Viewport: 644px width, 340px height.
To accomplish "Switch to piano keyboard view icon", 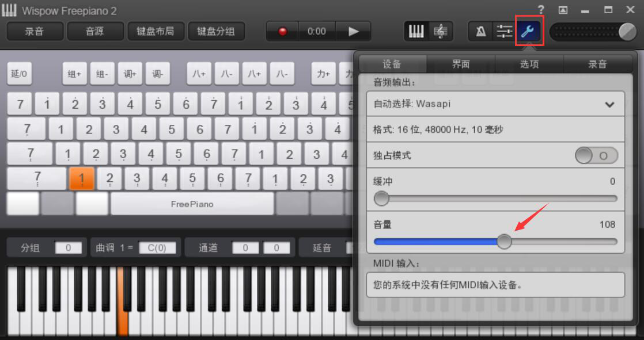I will pos(416,31).
